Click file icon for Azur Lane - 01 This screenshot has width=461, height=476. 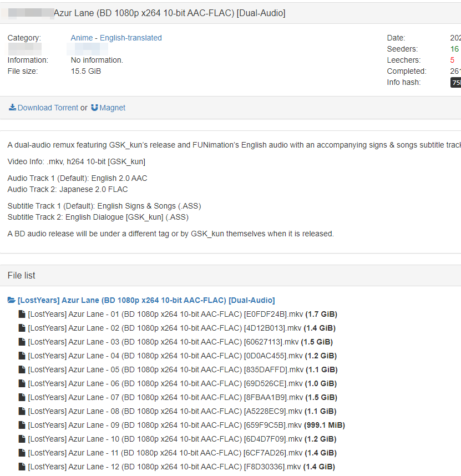tap(22, 314)
